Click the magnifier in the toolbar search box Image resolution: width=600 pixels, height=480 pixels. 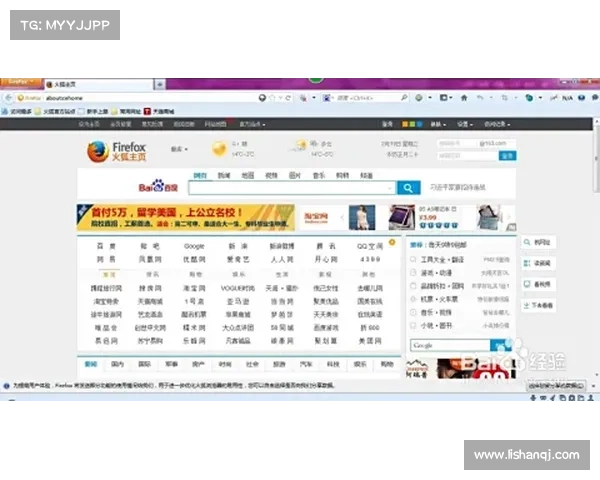tap(404, 98)
